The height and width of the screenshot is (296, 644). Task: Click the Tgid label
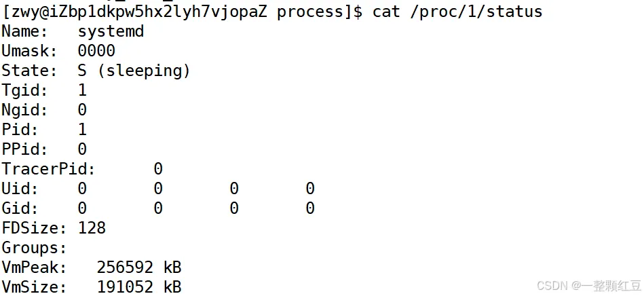24,90
